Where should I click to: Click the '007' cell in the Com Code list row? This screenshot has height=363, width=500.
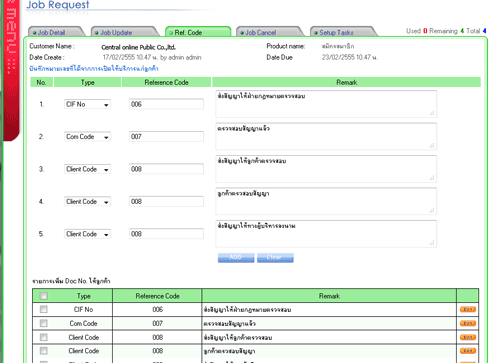[157, 323]
